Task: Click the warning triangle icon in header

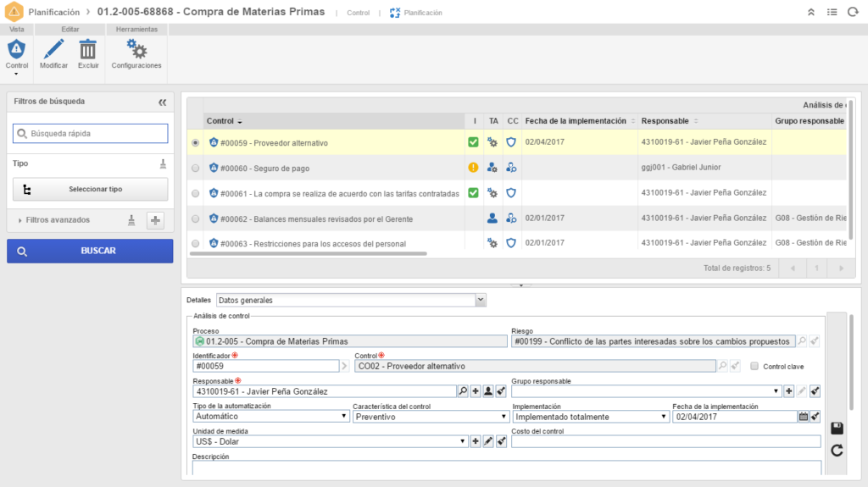Action: point(14,11)
